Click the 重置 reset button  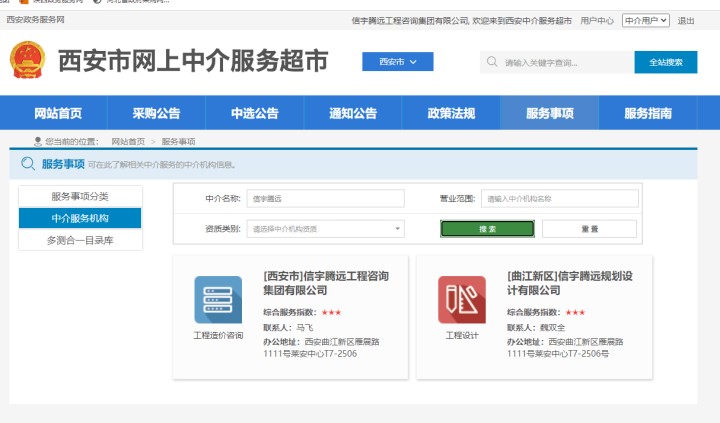(589, 229)
